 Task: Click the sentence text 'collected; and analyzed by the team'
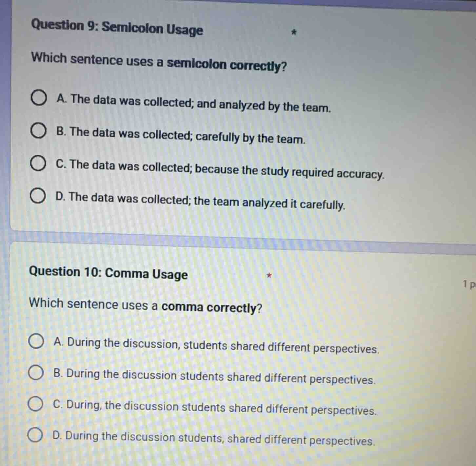click(x=193, y=103)
